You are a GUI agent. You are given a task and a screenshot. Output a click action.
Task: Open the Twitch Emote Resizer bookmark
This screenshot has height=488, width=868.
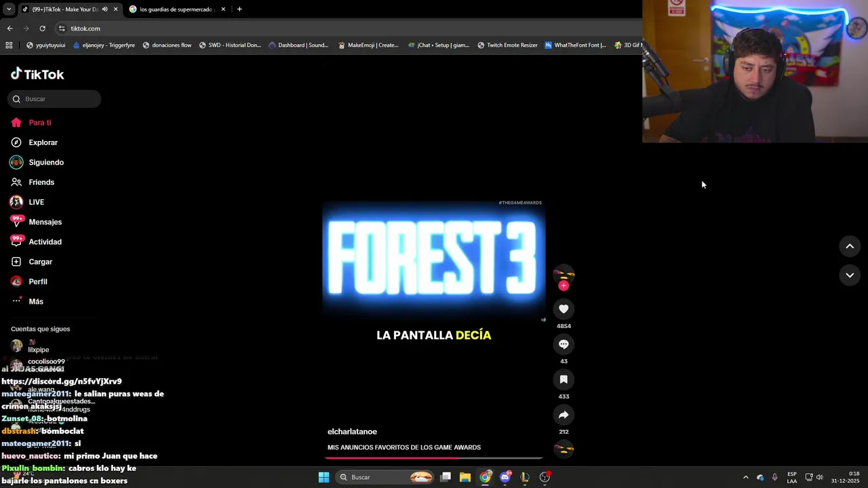tap(507, 45)
